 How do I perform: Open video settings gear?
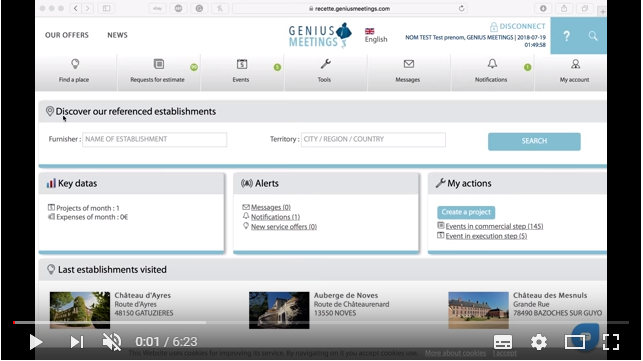[538, 342]
